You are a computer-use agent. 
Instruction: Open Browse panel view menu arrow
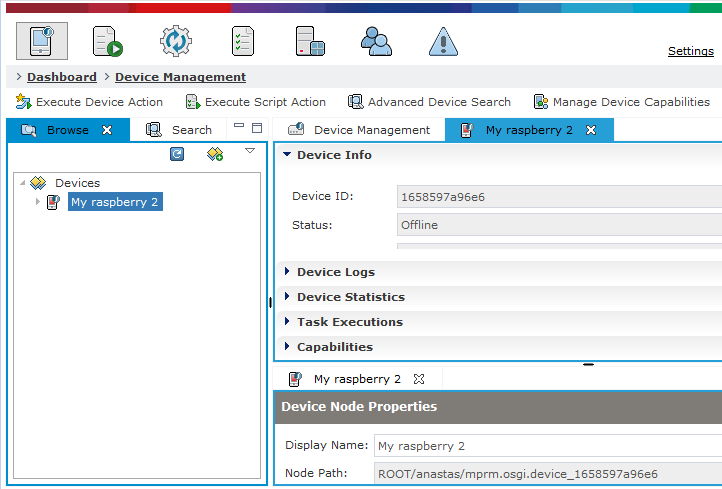click(x=250, y=151)
